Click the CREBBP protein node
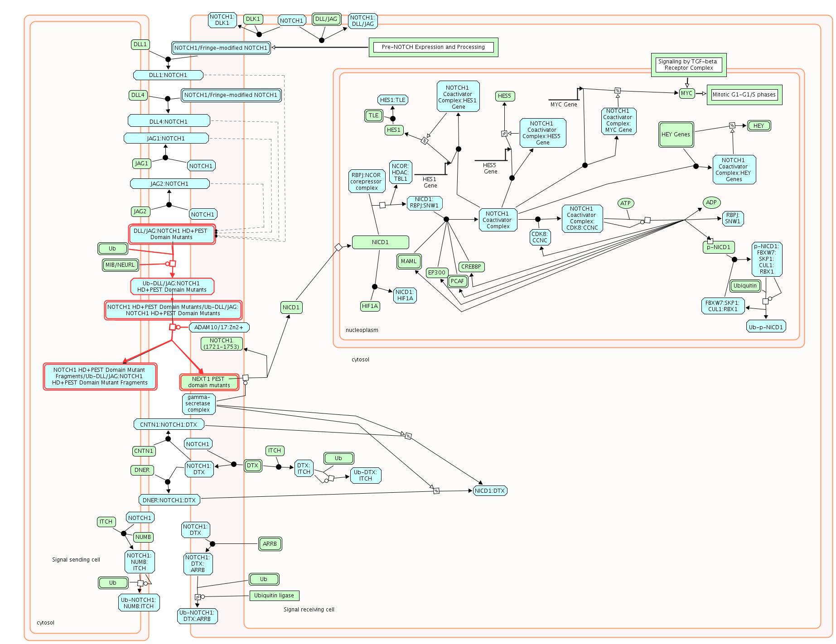Image resolution: width=836 pixels, height=644 pixels. [471, 267]
